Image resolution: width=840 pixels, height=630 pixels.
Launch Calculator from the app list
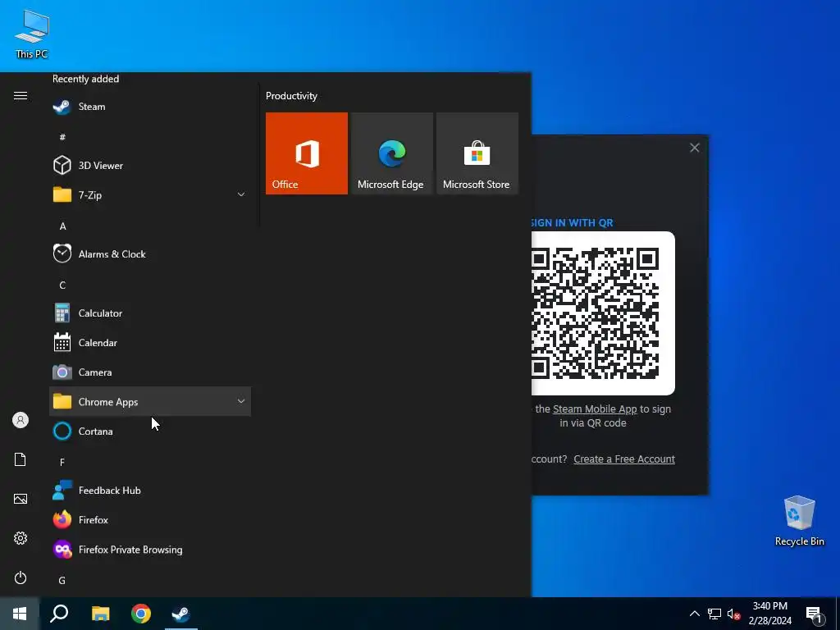[x=150, y=313]
